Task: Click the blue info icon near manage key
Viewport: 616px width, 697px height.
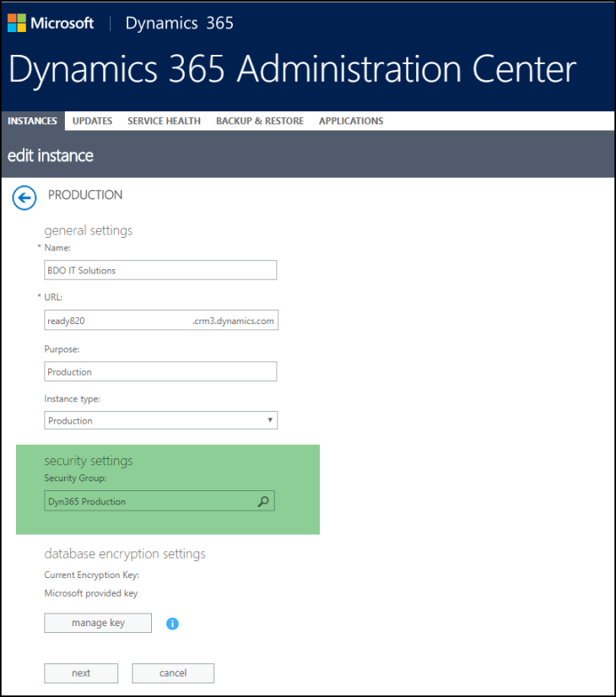Action: pos(172,624)
